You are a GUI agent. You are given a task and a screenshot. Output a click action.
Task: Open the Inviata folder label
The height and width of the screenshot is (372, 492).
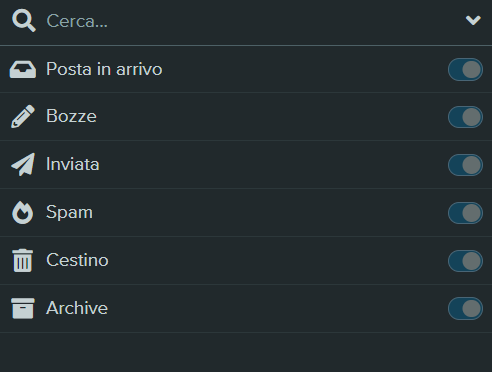click(73, 164)
